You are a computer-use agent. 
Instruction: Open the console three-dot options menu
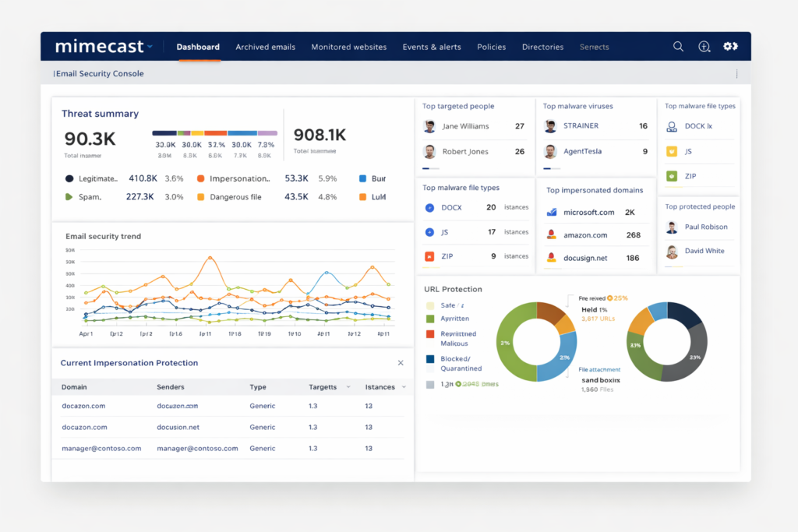click(x=736, y=74)
